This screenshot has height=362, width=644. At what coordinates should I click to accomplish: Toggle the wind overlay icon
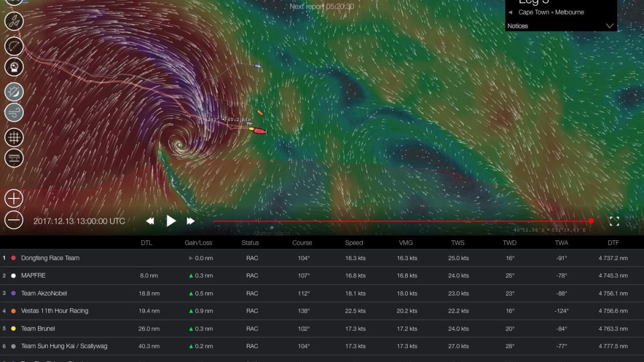coord(13,113)
